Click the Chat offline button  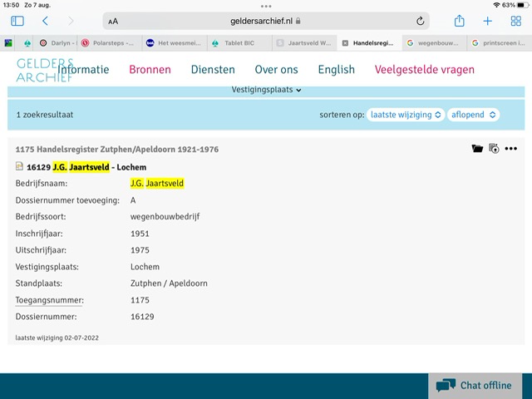pos(475,386)
